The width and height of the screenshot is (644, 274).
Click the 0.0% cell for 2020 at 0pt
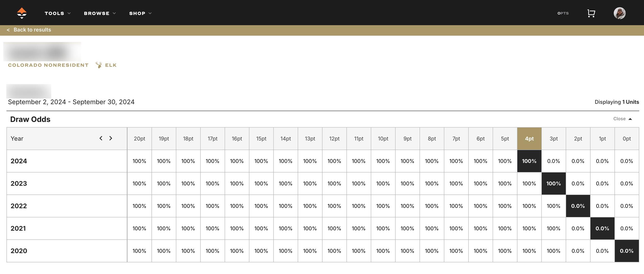[627, 251]
